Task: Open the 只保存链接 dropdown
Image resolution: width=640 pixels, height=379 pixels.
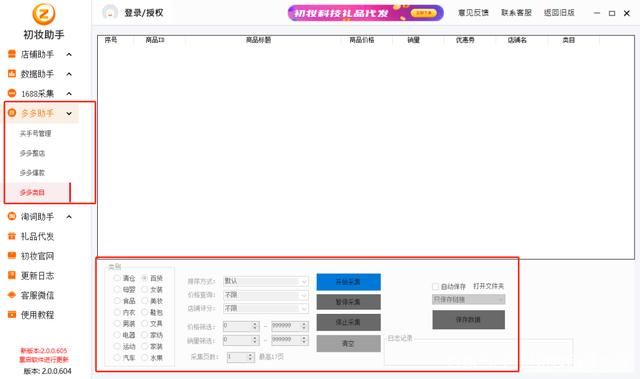Action: pyautogui.click(x=469, y=299)
